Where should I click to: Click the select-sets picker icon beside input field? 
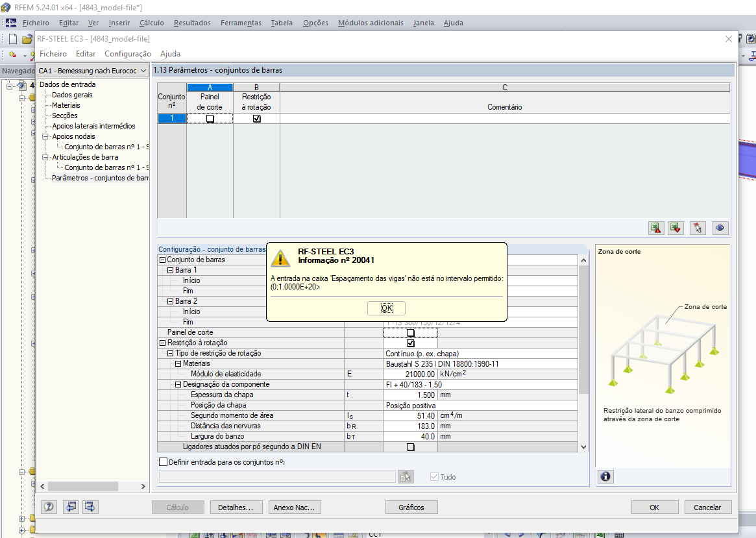[406, 477]
